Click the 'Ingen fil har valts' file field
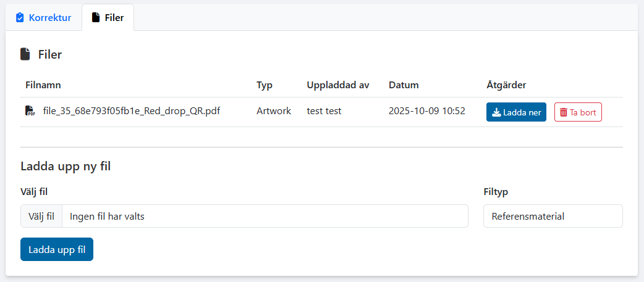This screenshot has height=282, width=644. tap(265, 216)
